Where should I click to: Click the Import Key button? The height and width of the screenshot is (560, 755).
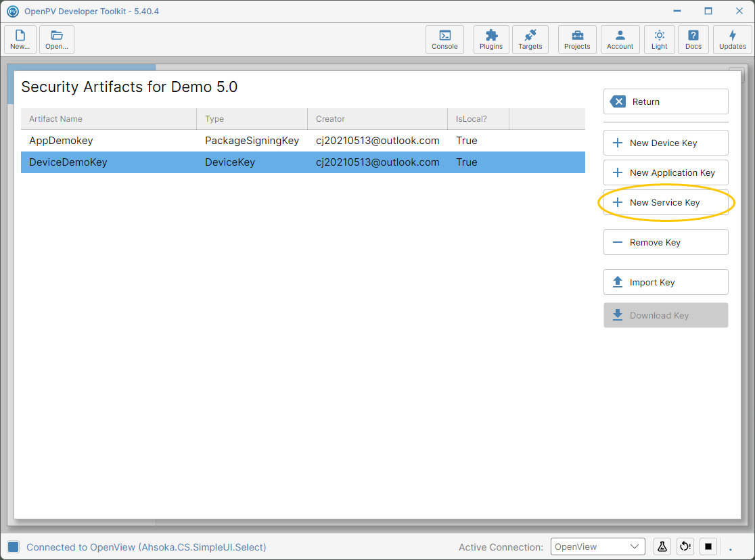(666, 282)
